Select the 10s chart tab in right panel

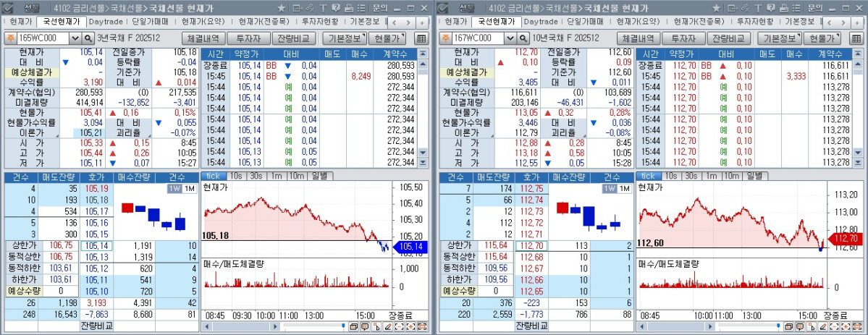pos(670,176)
